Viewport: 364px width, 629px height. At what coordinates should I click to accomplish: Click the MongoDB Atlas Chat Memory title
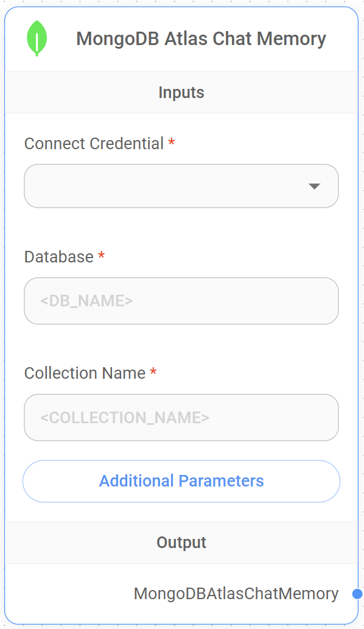pyautogui.click(x=201, y=38)
